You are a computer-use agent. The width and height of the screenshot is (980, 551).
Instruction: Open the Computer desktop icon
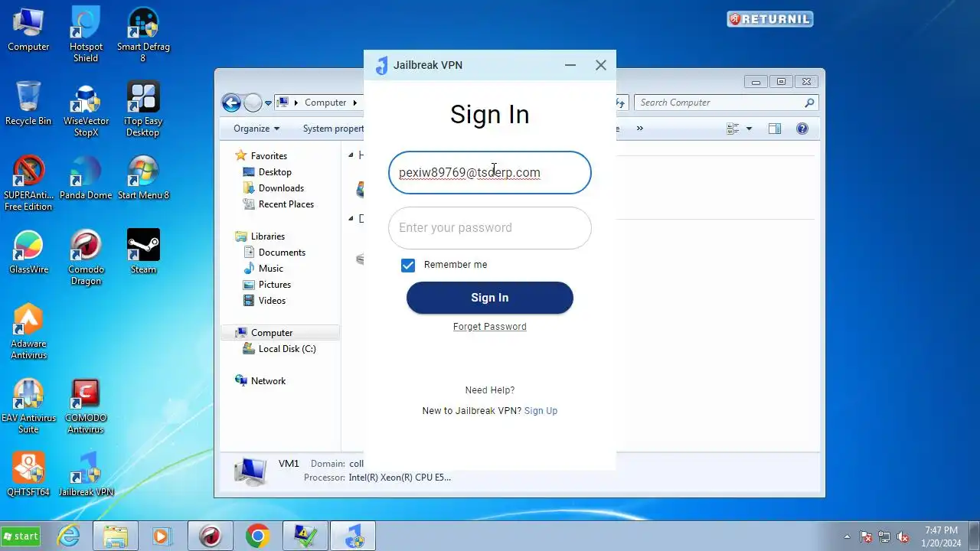[x=28, y=31]
